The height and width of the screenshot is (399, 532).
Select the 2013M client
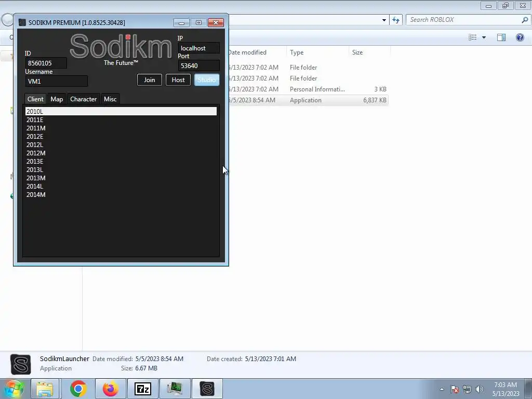(121, 178)
